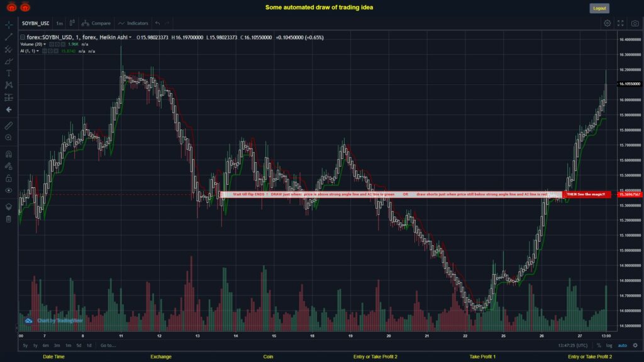Click the trash remove drawings icon
This screenshot has height=362, width=644.
click(9, 219)
